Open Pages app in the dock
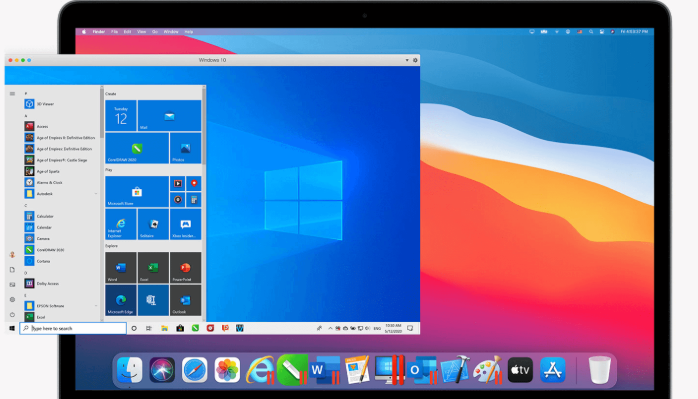This screenshot has width=698, height=399. (357, 370)
